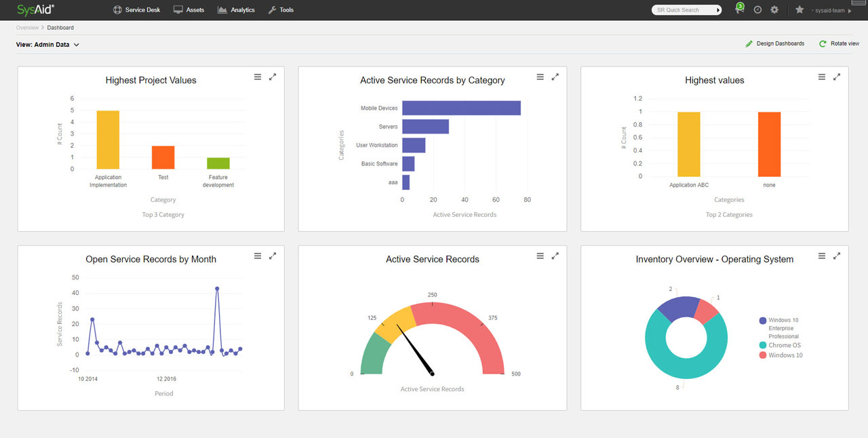This screenshot has height=438, width=868.
Task: Open the View: Admin Data dropdown
Action: tap(48, 45)
